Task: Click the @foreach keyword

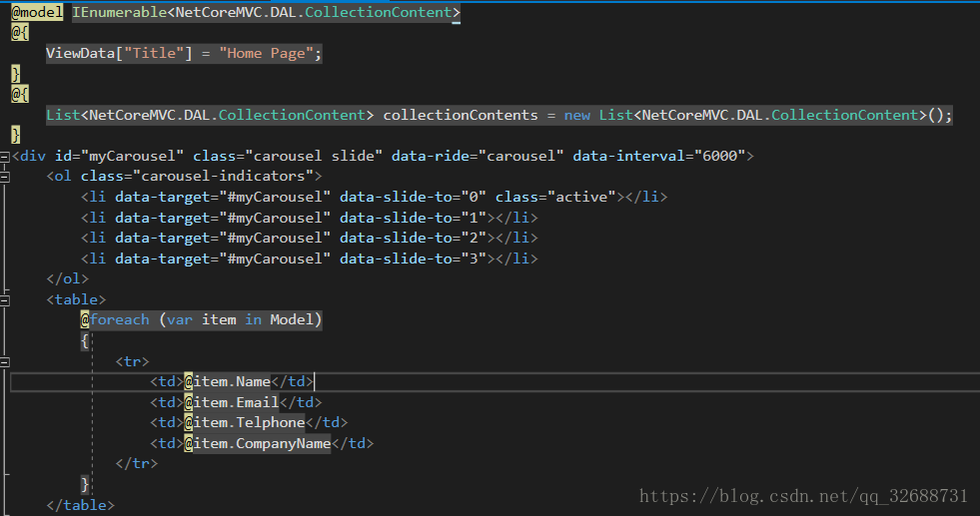Action: coord(115,319)
